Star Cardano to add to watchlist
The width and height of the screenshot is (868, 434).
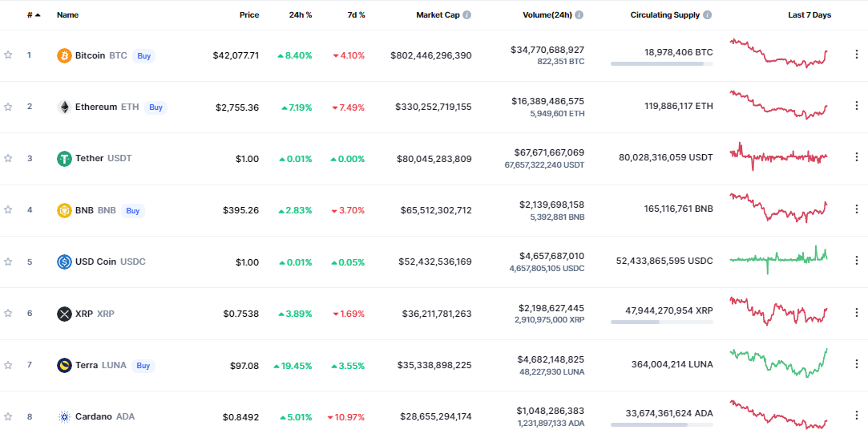click(8, 416)
